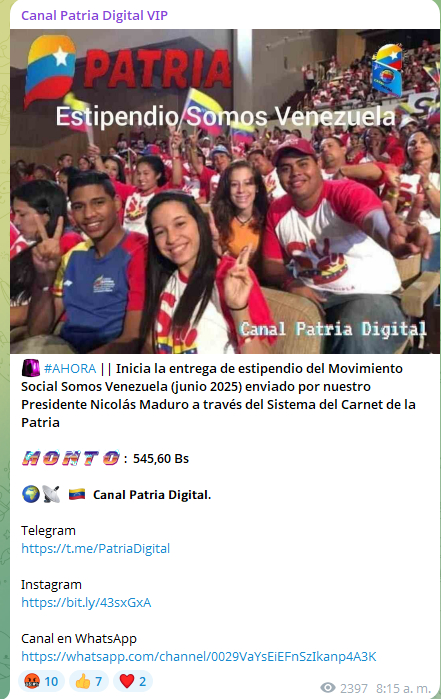Screen dimensions: 441x699
Task: Click the Canal Patria Digital watermark on the image
Action: pos(333,329)
